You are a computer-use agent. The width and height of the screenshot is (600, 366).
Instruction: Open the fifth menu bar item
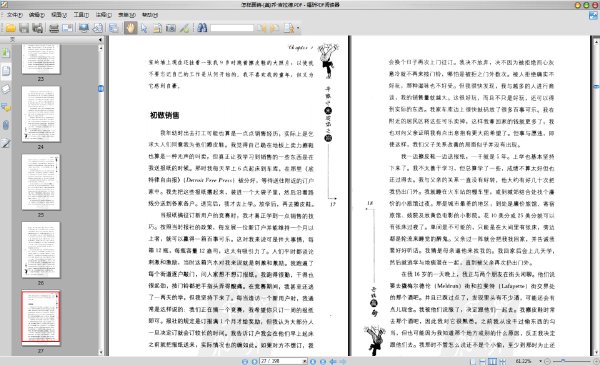point(104,15)
